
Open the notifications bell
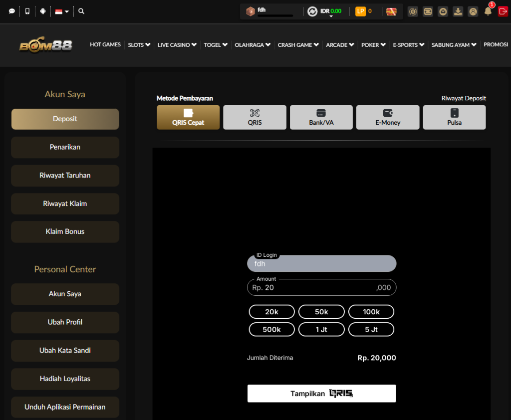[488, 11]
